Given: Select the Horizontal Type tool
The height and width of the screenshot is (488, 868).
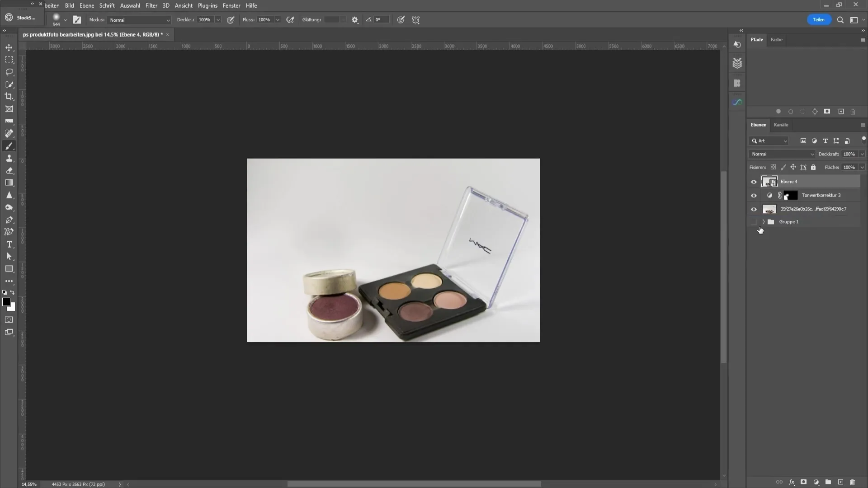Looking at the screenshot, I should 9,244.
